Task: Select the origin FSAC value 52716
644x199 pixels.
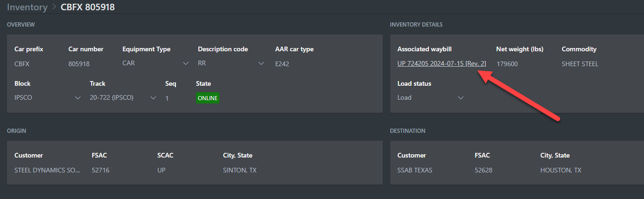Action: (x=101, y=170)
